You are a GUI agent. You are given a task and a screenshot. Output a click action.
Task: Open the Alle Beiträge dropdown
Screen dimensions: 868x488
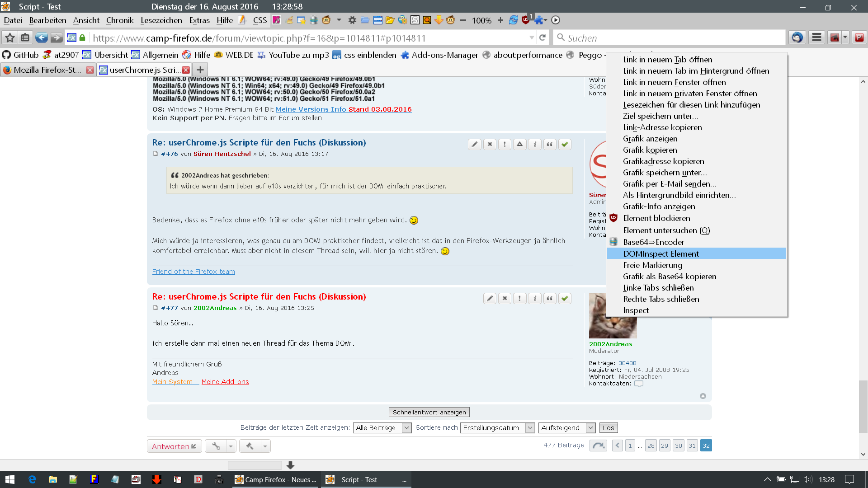pyautogui.click(x=382, y=427)
